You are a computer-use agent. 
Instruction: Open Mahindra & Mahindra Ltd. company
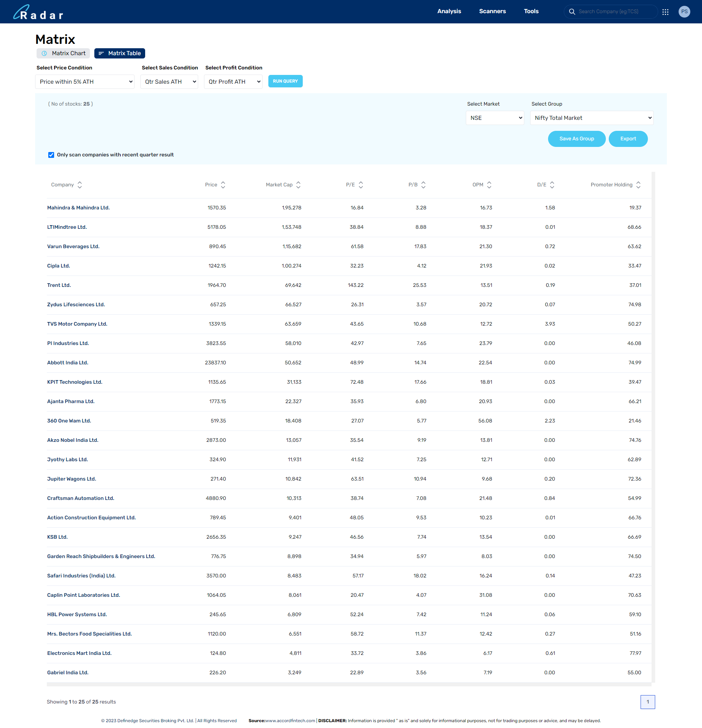78,208
